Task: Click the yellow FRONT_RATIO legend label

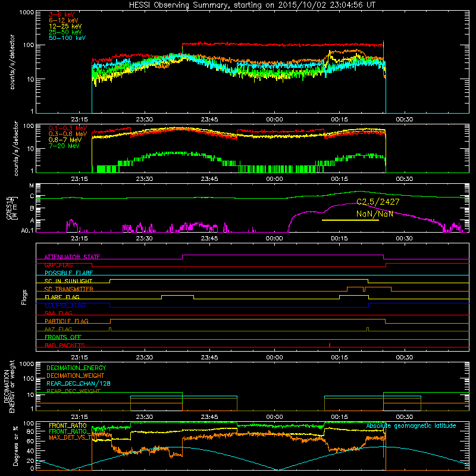Action: 68,426
